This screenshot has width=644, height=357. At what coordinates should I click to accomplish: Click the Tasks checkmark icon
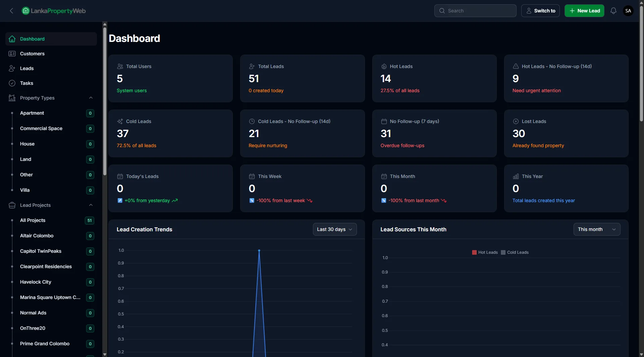pos(12,83)
